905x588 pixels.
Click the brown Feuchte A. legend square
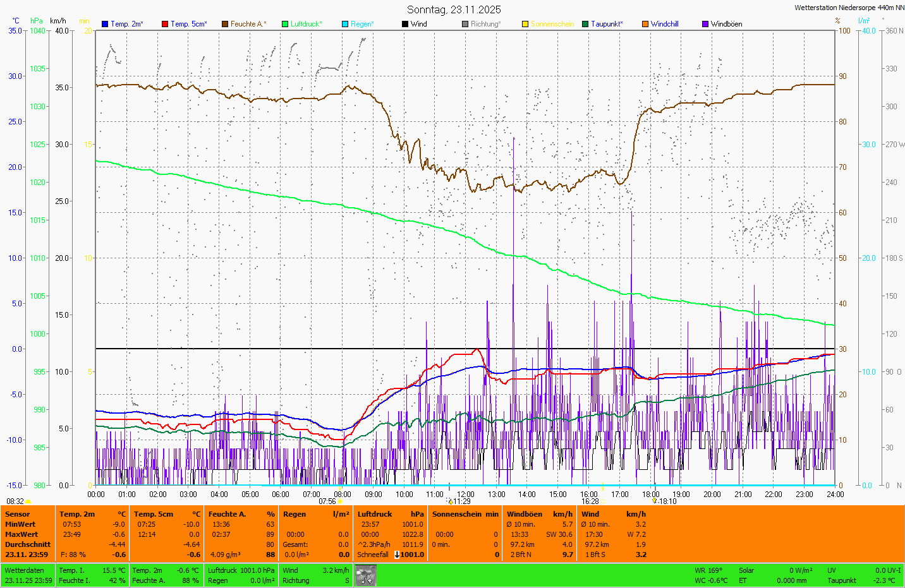click(225, 24)
